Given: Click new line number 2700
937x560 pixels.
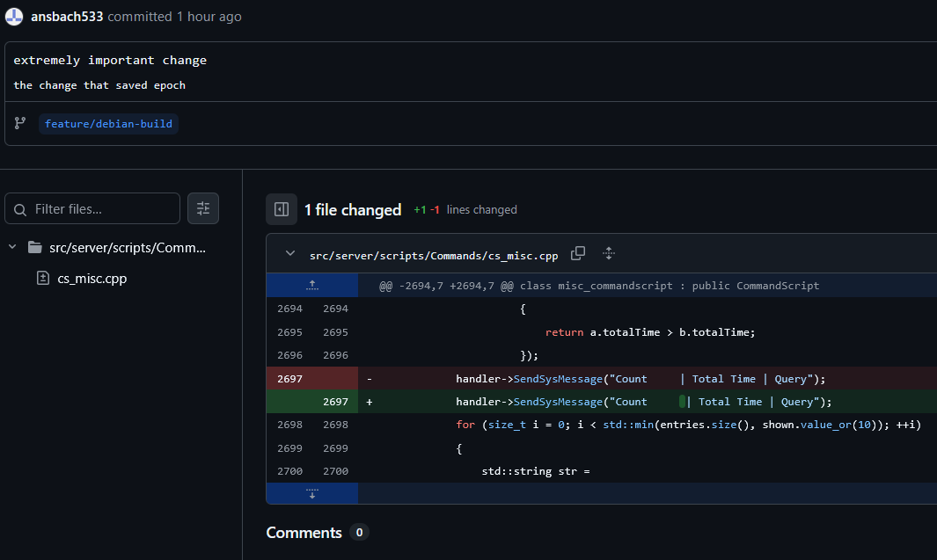Looking at the screenshot, I should 335,471.
